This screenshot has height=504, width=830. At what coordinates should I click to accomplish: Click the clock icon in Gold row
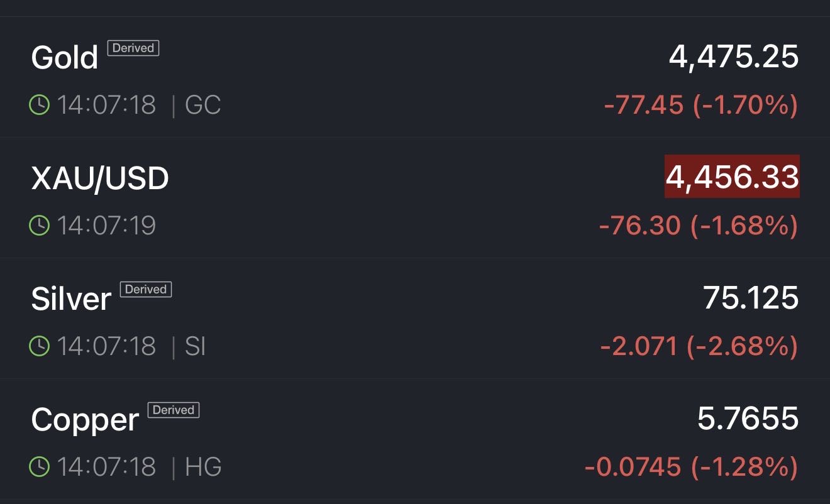39,105
